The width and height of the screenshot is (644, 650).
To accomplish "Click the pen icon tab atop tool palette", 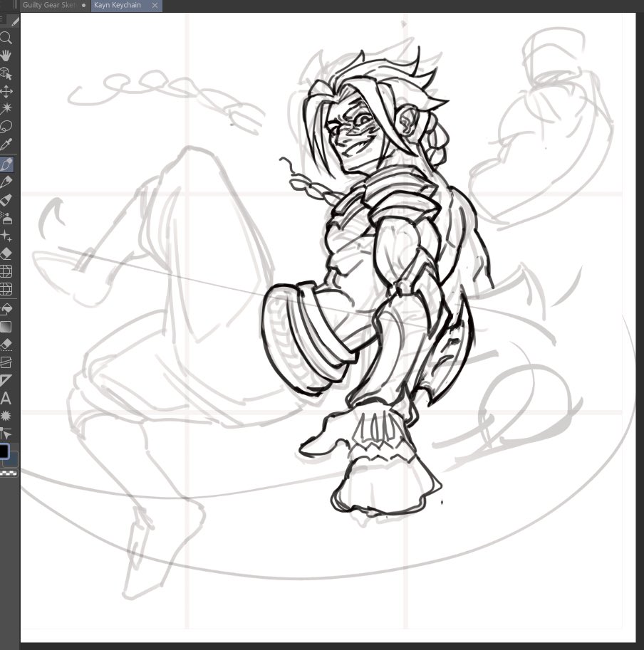I will pyautogui.click(x=14, y=21).
